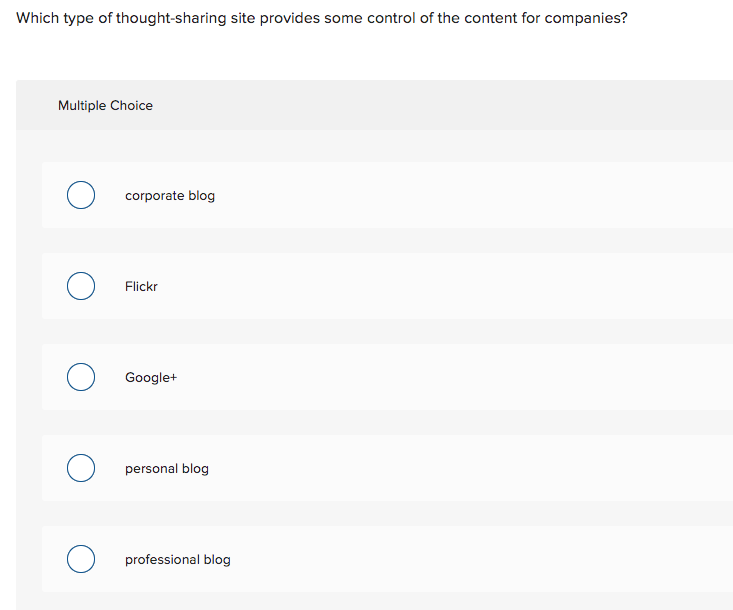Choose the Google+ radio button
This screenshot has height=610, width=733.
click(x=81, y=377)
